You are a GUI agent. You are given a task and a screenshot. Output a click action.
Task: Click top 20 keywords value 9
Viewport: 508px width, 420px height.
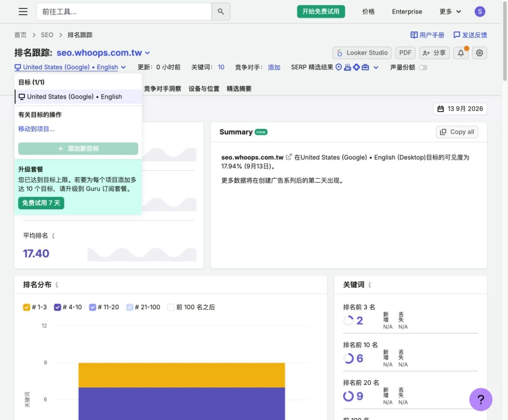[360, 396]
